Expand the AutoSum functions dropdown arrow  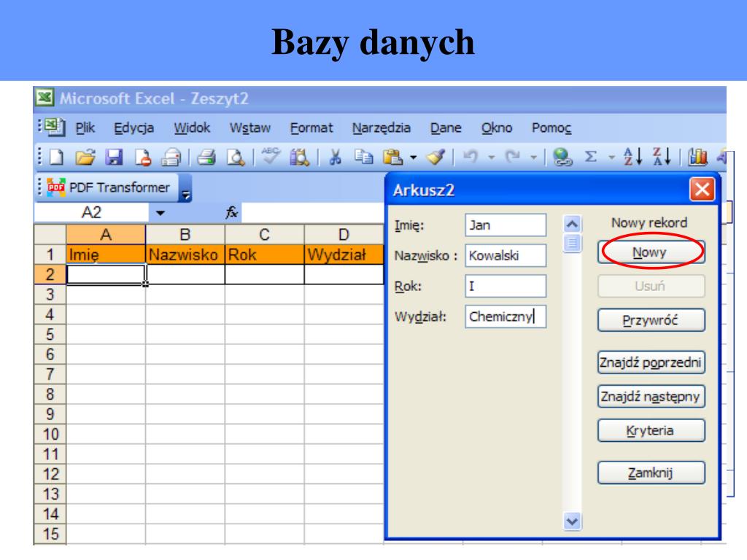coord(611,157)
